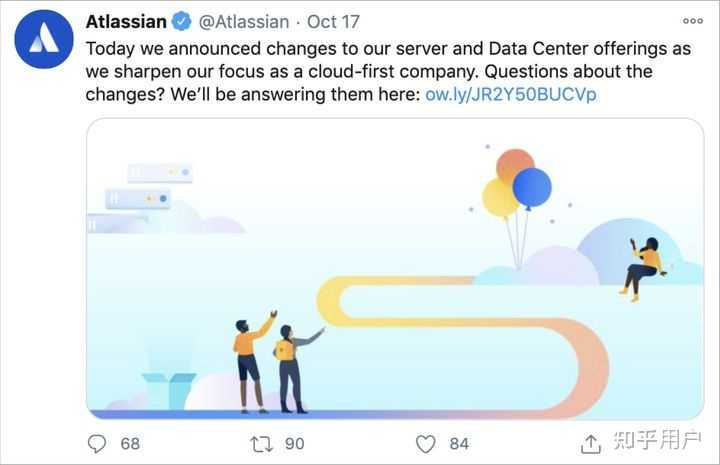720x465 pixels.
Task: Click the two people pointing upward
Action: [x=270, y=363]
